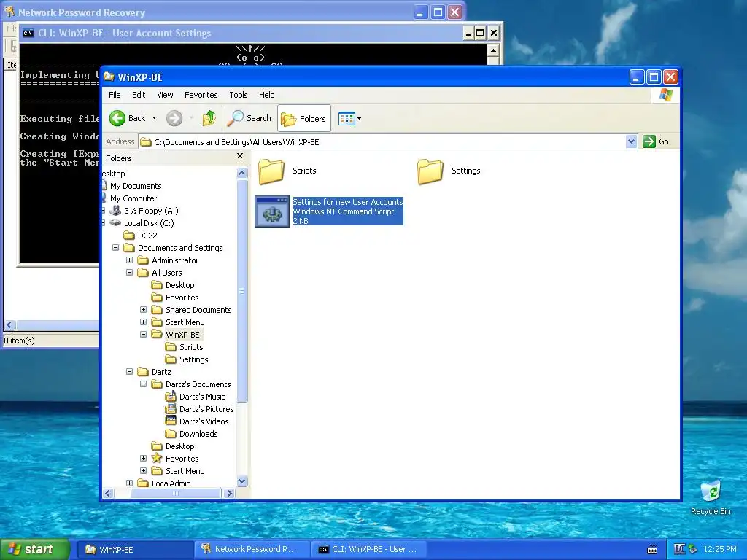Click the Up folder toolbar icon
The height and width of the screenshot is (560, 747).
[209, 118]
